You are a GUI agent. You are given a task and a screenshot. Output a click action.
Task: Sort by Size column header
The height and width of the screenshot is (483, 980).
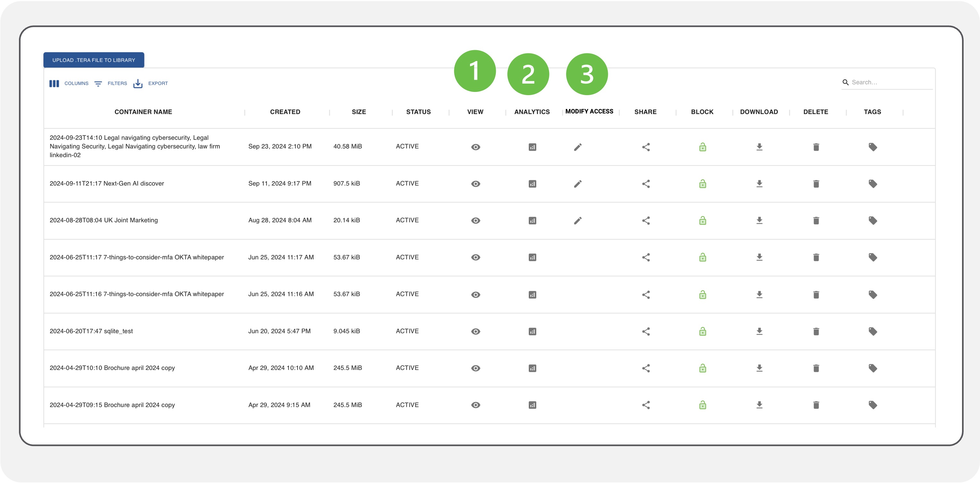point(359,112)
